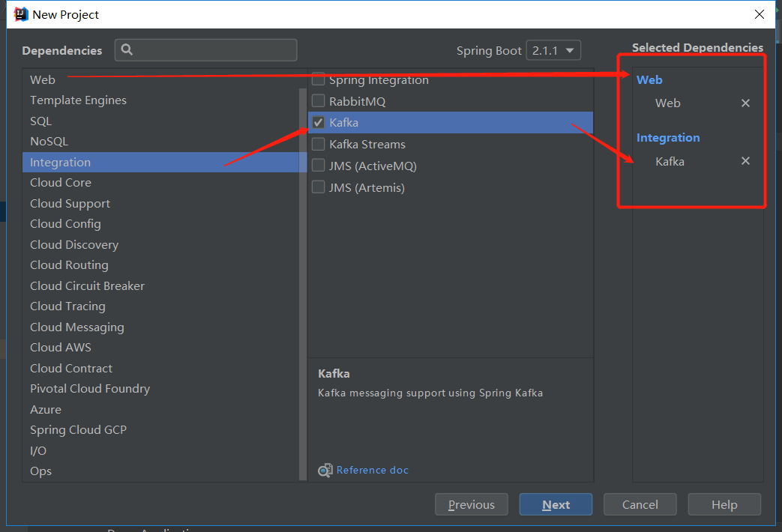
Task: Select the Ops category
Action: coord(160,471)
